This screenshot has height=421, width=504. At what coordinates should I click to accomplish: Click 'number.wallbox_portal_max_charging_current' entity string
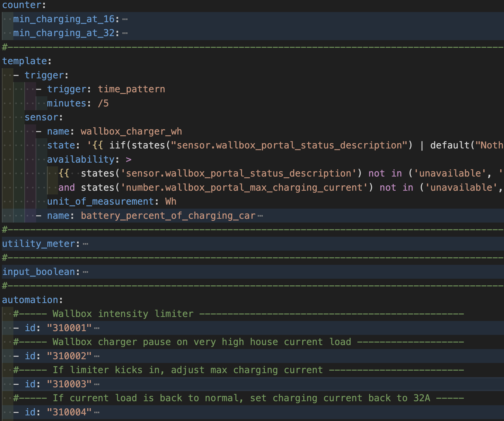244,187
